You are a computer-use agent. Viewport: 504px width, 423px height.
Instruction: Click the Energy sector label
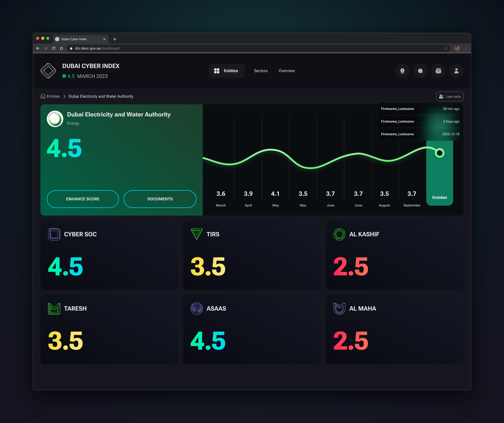click(73, 123)
